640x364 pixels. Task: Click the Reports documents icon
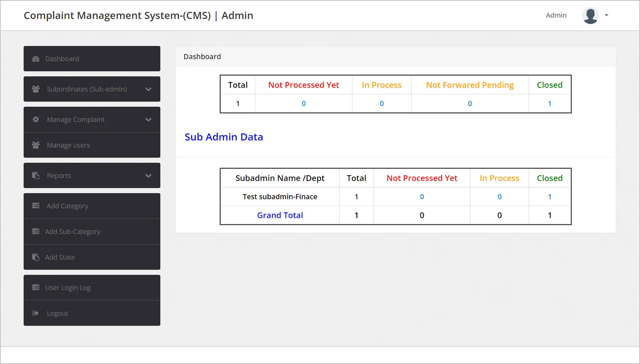point(36,176)
